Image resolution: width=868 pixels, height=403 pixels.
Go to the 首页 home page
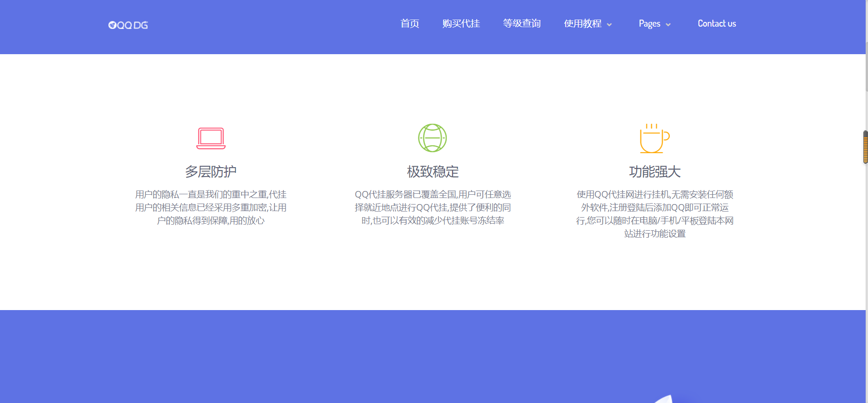pyautogui.click(x=409, y=24)
